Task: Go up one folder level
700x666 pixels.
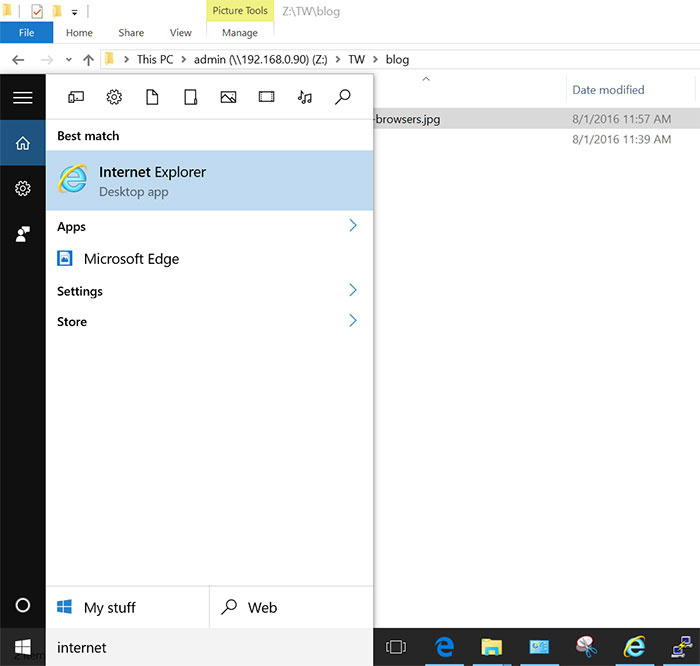Action: (x=88, y=59)
